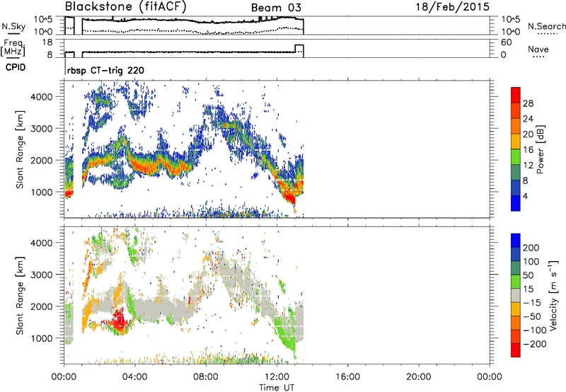Click the 'CPID' label

tap(16, 67)
